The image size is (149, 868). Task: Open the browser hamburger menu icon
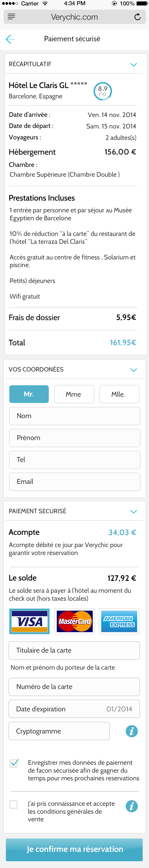(11, 17)
